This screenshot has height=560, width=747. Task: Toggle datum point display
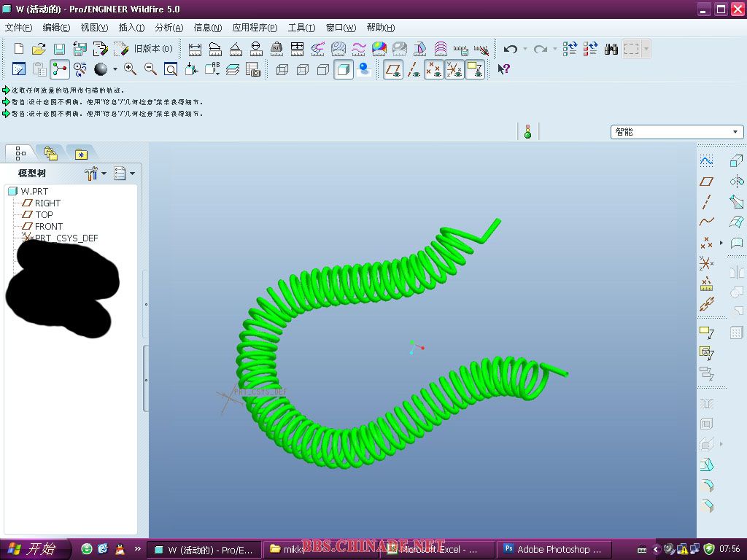[x=433, y=69]
